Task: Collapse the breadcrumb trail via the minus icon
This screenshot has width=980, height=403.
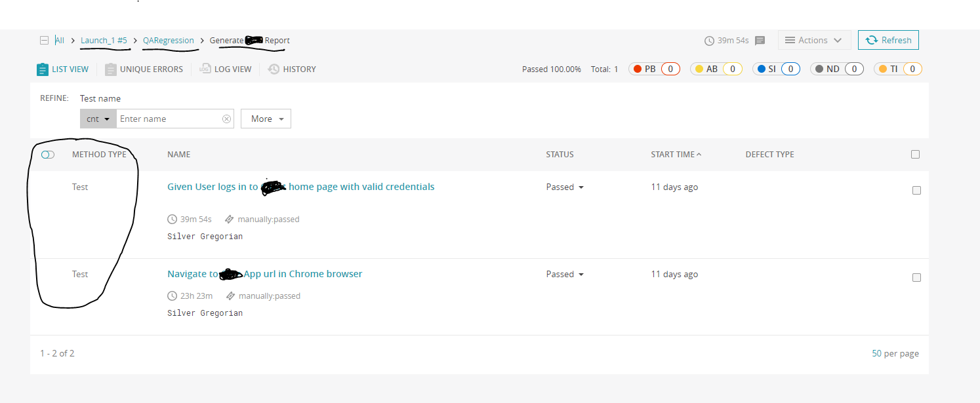Action: (x=44, y=40)
